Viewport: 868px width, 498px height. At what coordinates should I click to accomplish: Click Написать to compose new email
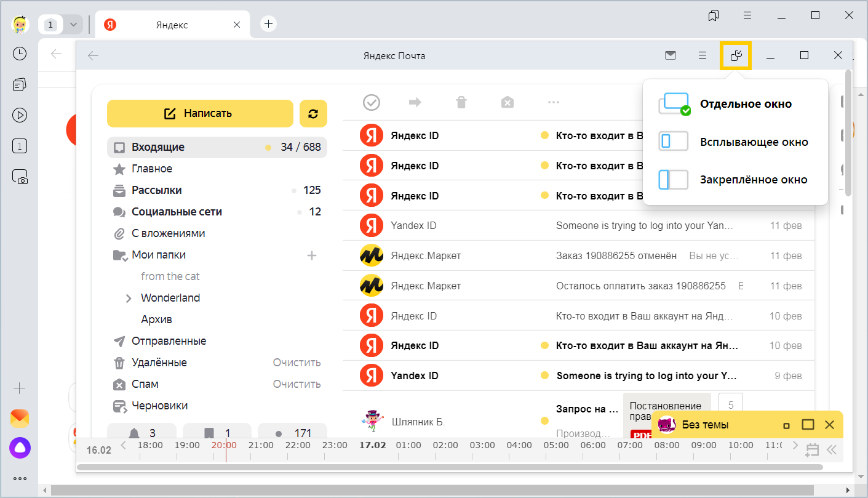click(x=200, y=113)
